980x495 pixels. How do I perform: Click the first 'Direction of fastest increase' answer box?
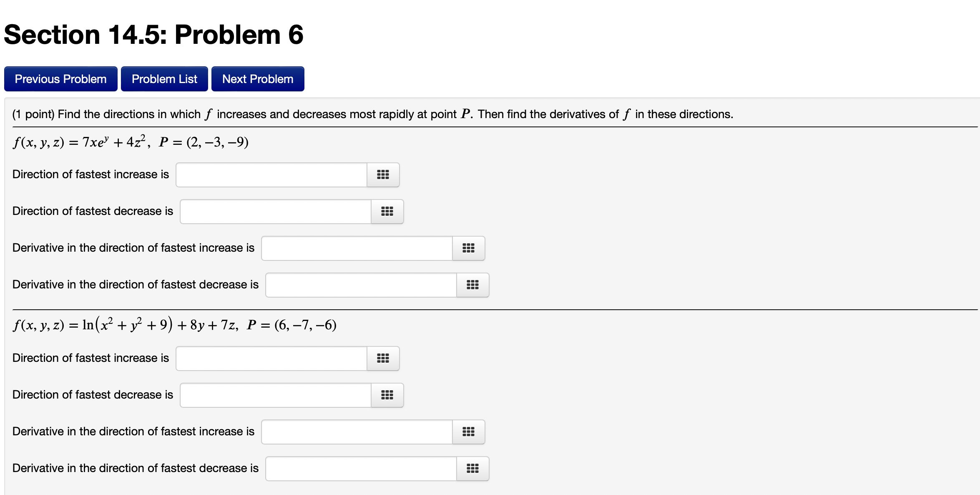click(x=271, y=175)
